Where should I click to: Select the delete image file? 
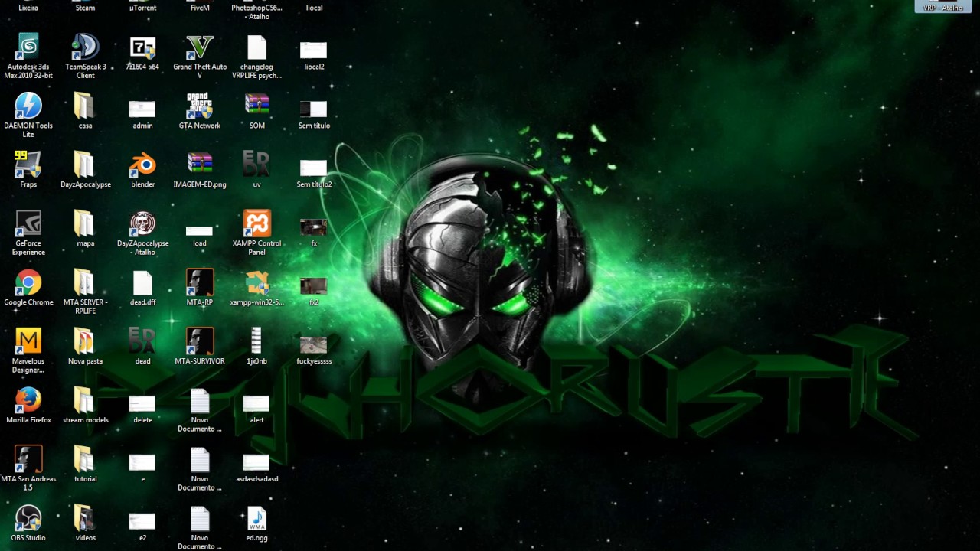pos(142,403)
